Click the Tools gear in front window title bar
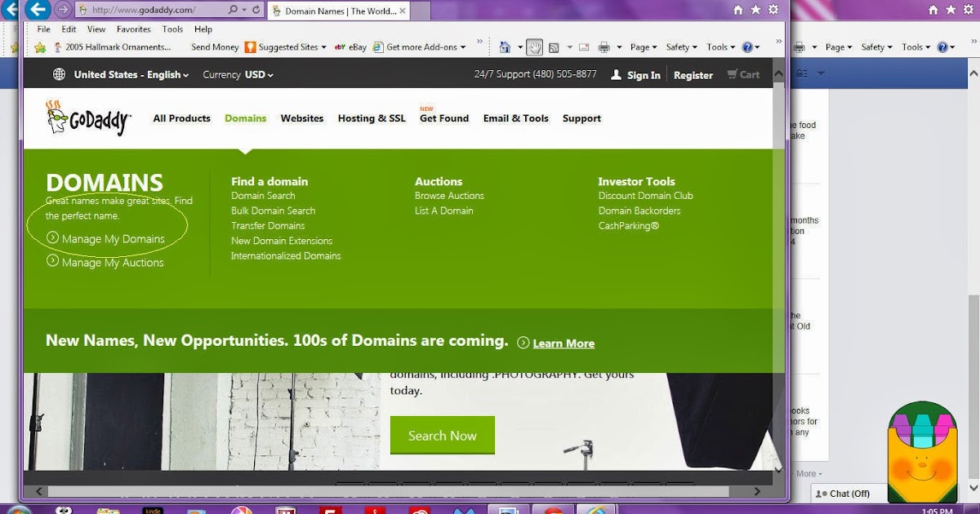Image resolution: width=980 pixels, height=514 pixels. tap(773, 10)
